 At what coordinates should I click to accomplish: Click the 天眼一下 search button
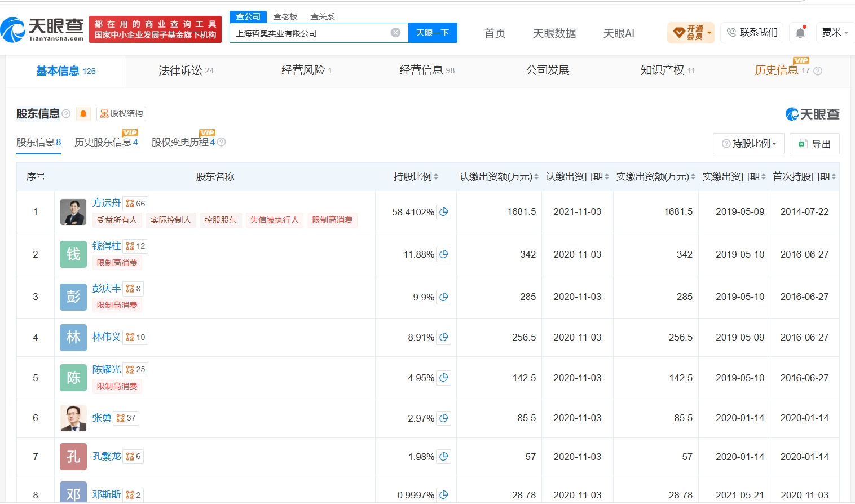(433, 33)
